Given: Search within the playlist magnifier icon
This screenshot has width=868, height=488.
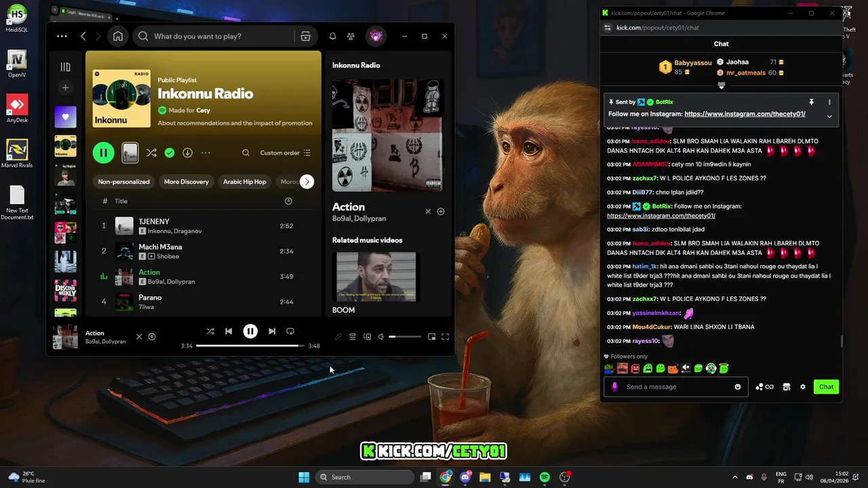Looking at the screenshot, I should 245,152.
